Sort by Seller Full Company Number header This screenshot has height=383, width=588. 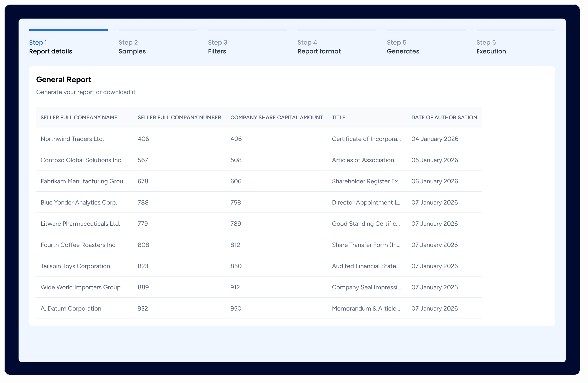(179, 118)
